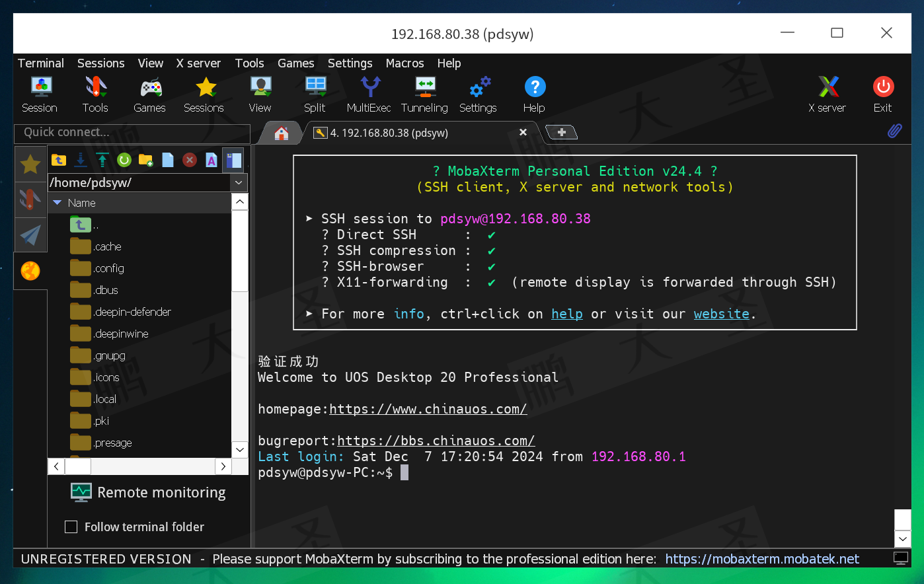Create a new directory icon

[146, 160]
